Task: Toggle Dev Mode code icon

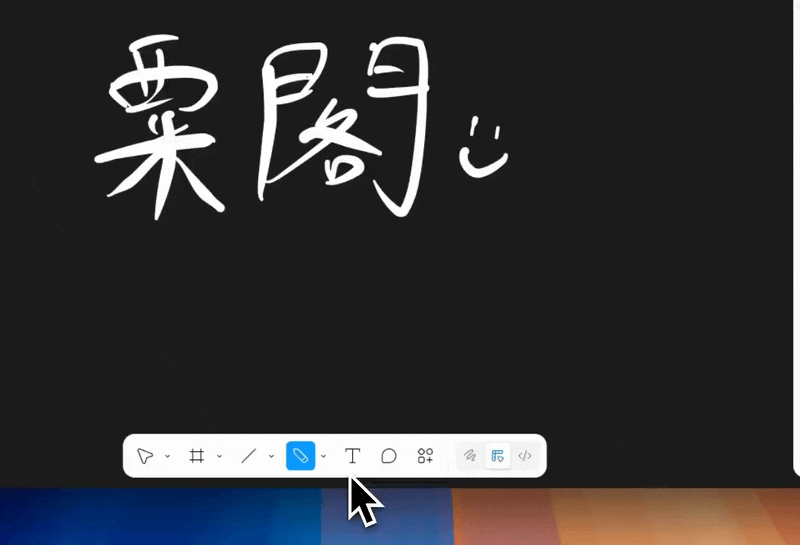Action: click(x=525, y=456)
